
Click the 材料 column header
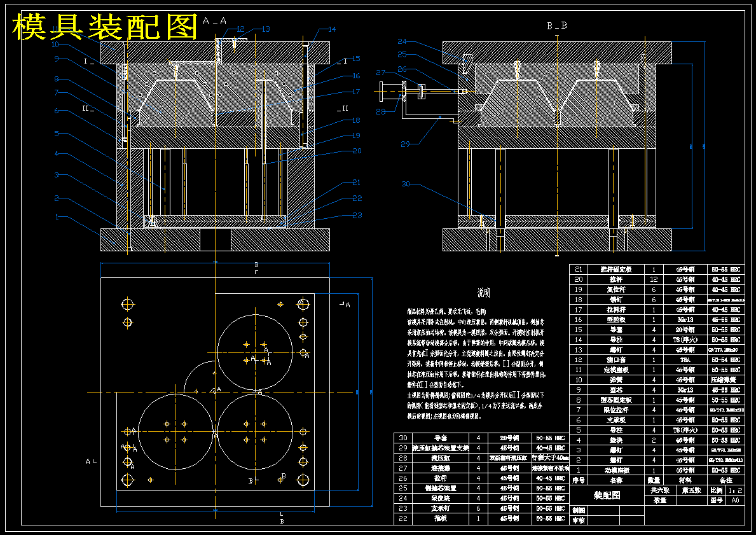pyautogui.click(x=685, y=480)
